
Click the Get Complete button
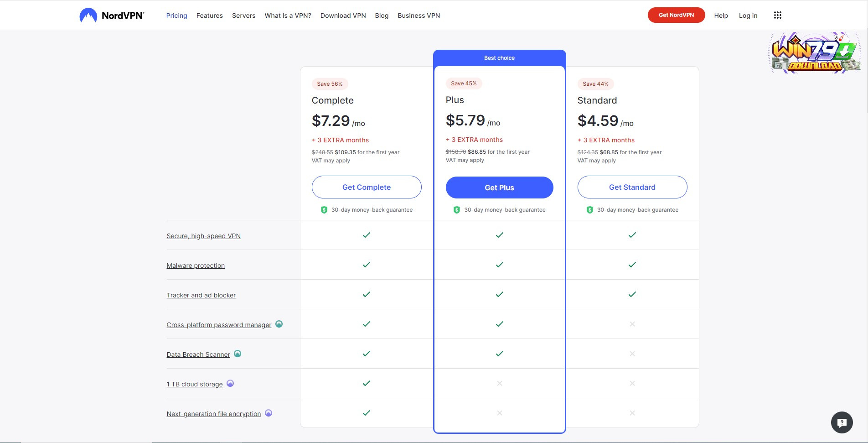(x=367, y=187)
